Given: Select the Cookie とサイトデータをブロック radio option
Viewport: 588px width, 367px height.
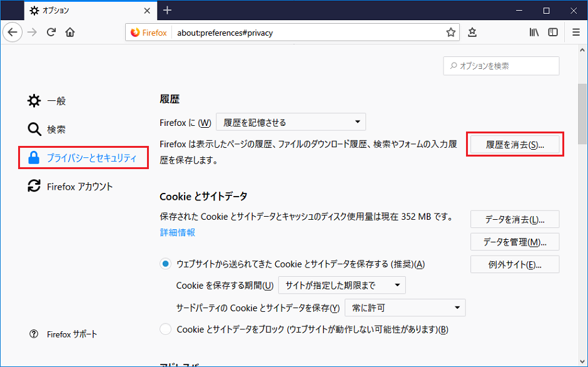Looking at the screenshot, I should pos(166,329).
